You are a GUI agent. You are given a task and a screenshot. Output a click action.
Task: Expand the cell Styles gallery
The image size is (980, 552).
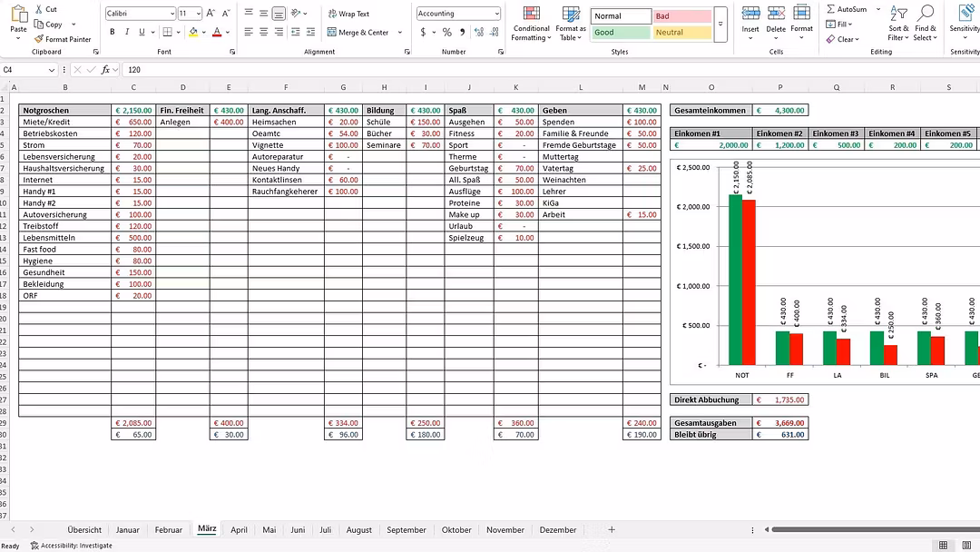tap(720, 25)
